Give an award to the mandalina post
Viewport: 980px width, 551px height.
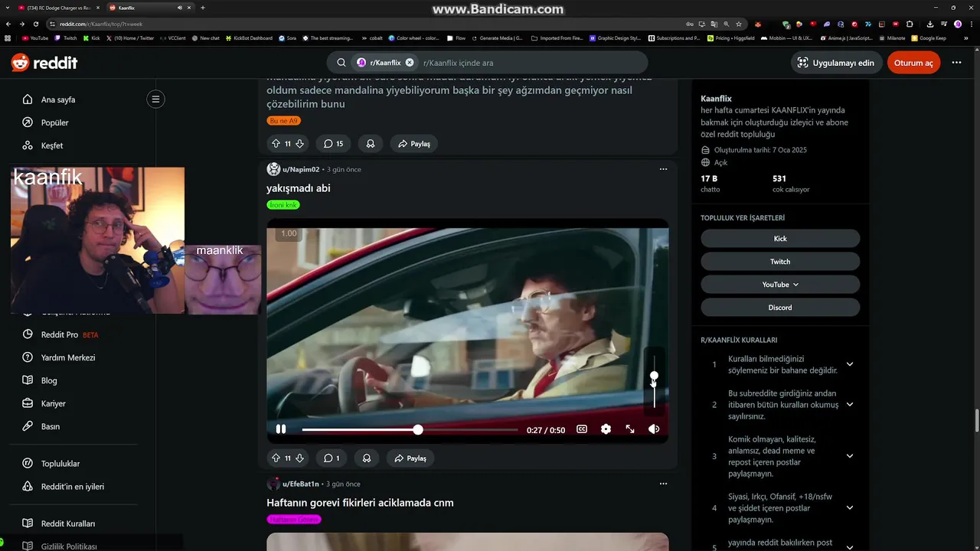point(371,144)
